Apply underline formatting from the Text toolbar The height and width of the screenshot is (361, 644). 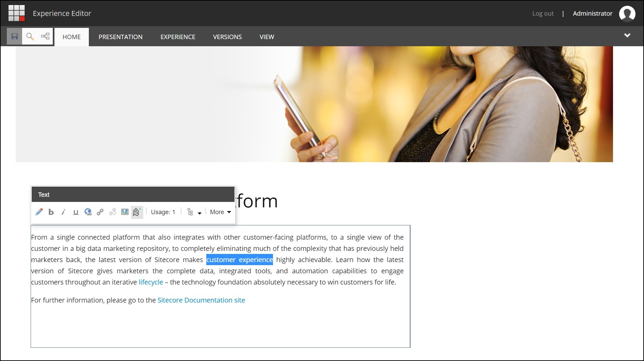point(76,212)
